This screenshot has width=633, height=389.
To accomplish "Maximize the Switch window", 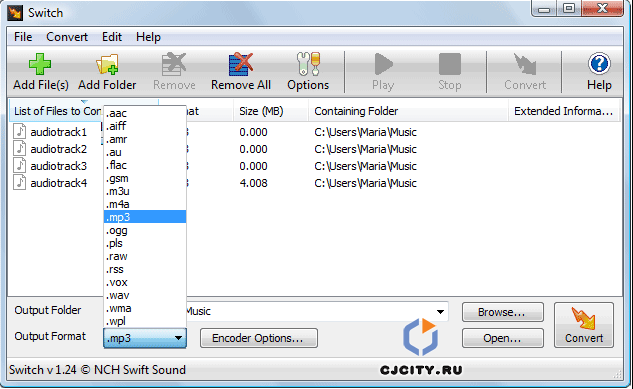I will pyautogui.click(x=569, y=8).
